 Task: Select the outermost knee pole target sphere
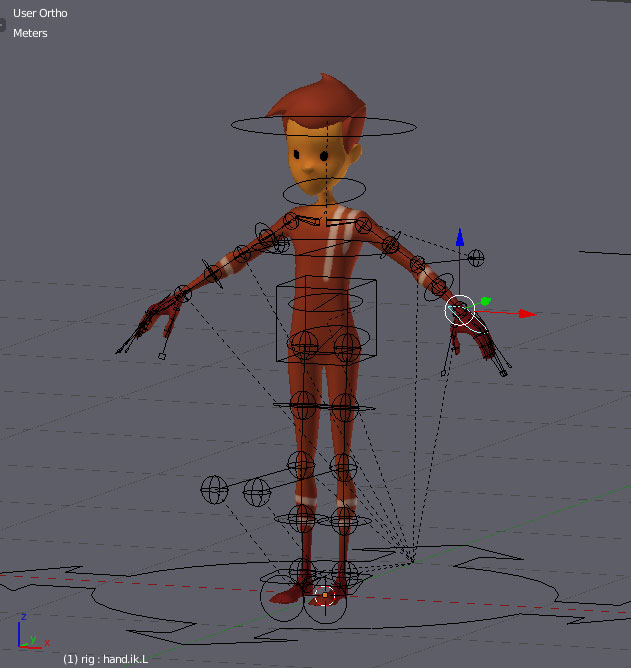214,489
